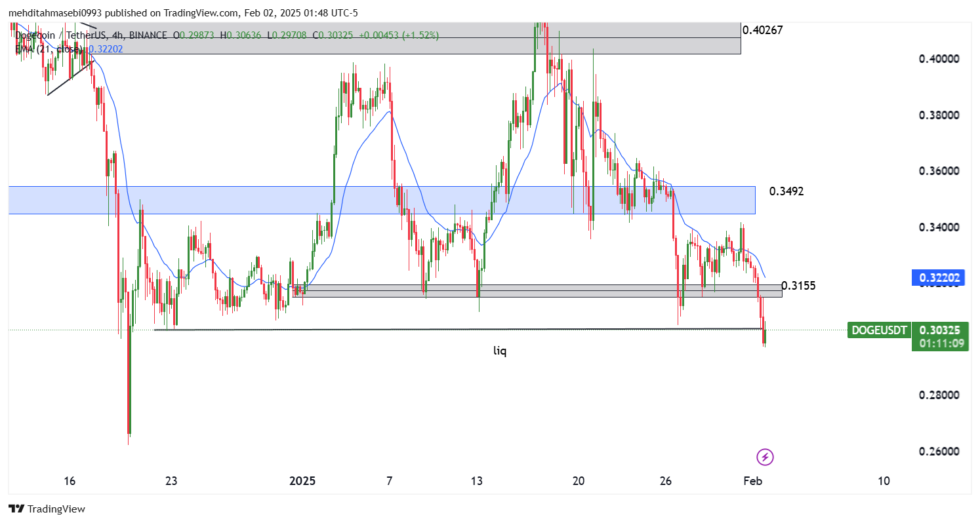
Task: Click the 0.34000 price axis label
Action: 940,227
